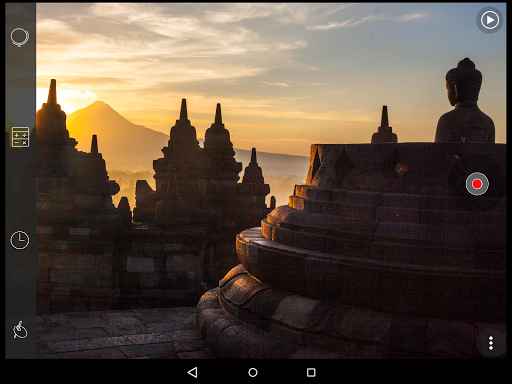Tap the rising sun glow in viewfinder
512x384 pixels.
(x=68, y=100)
